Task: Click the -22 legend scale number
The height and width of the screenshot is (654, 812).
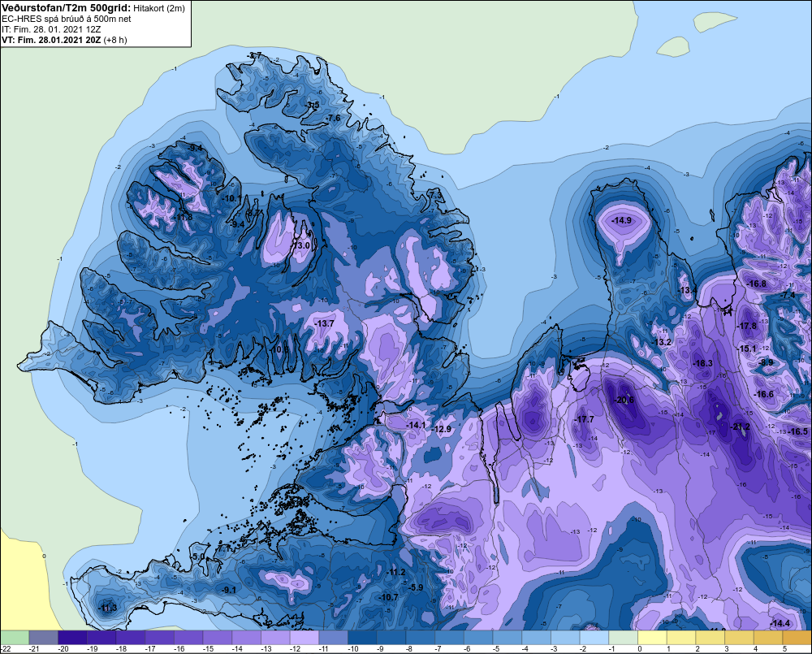Action: (6, 649)
